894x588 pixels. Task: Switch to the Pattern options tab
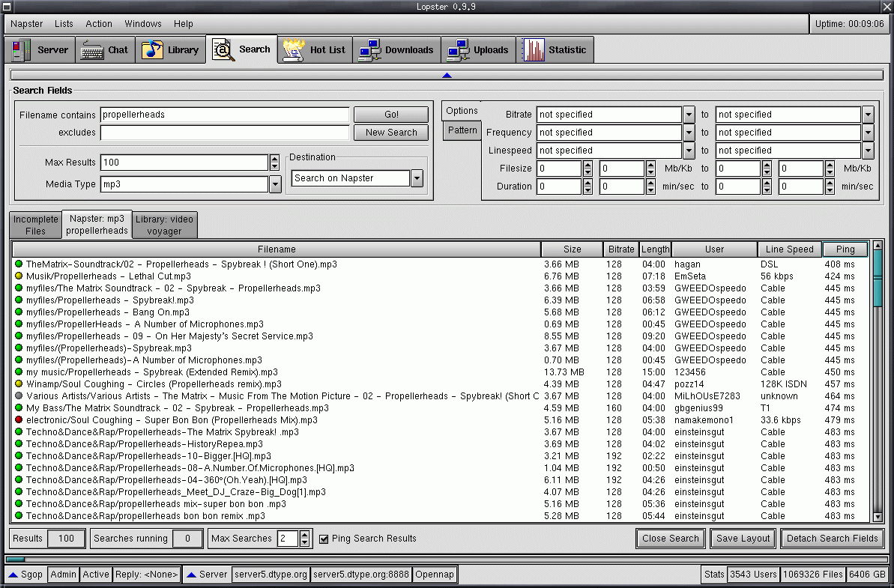462,130
